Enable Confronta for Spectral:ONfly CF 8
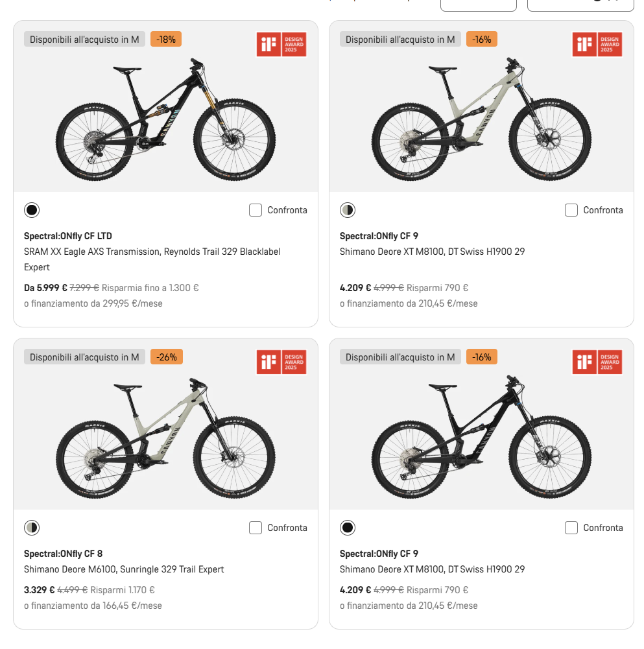 coord(256,528)
